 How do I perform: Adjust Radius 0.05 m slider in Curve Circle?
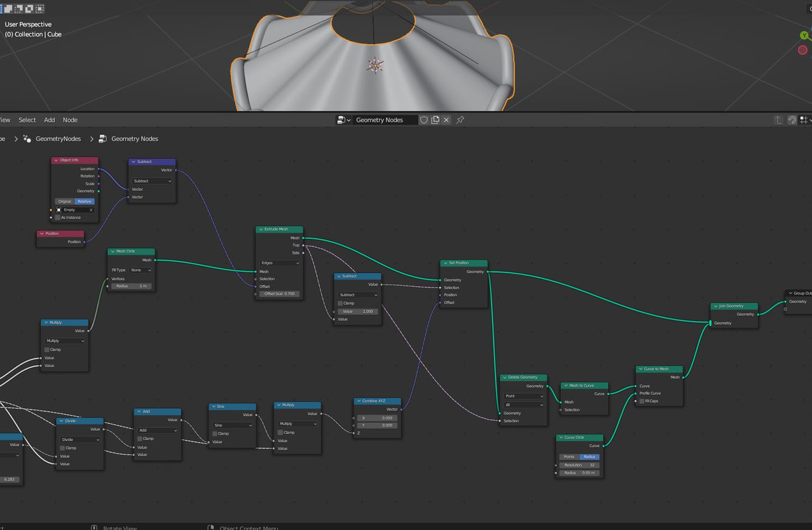click(580, 473)
